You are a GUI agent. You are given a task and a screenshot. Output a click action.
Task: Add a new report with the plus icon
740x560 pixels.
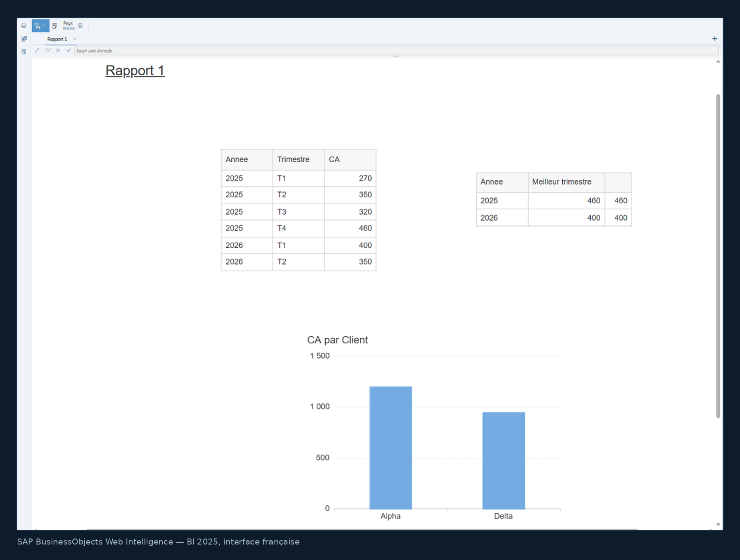715,39
